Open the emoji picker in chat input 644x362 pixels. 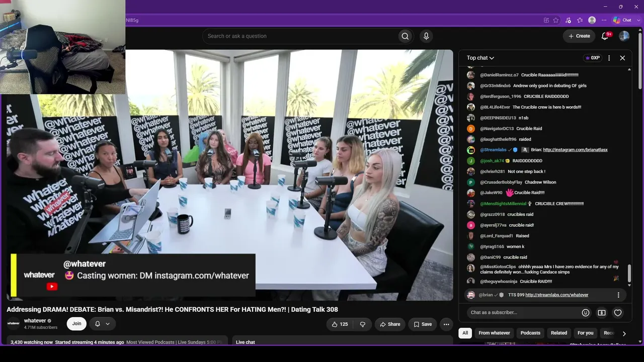(585, 313)
